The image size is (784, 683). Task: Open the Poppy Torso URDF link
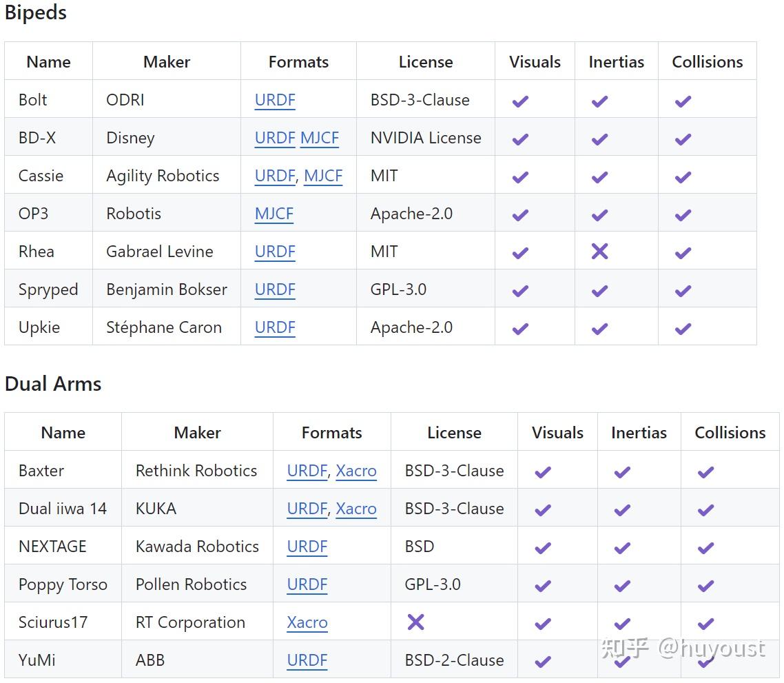point(307,584)
